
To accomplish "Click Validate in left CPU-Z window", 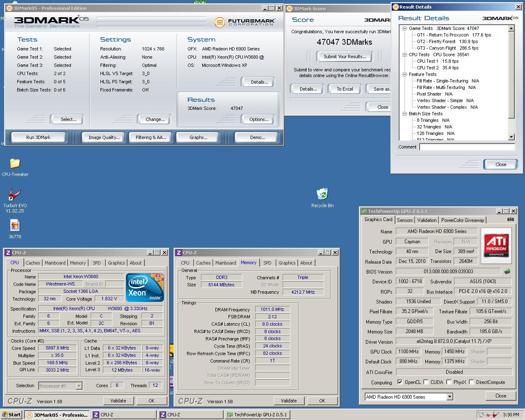I will click(118, 401).
